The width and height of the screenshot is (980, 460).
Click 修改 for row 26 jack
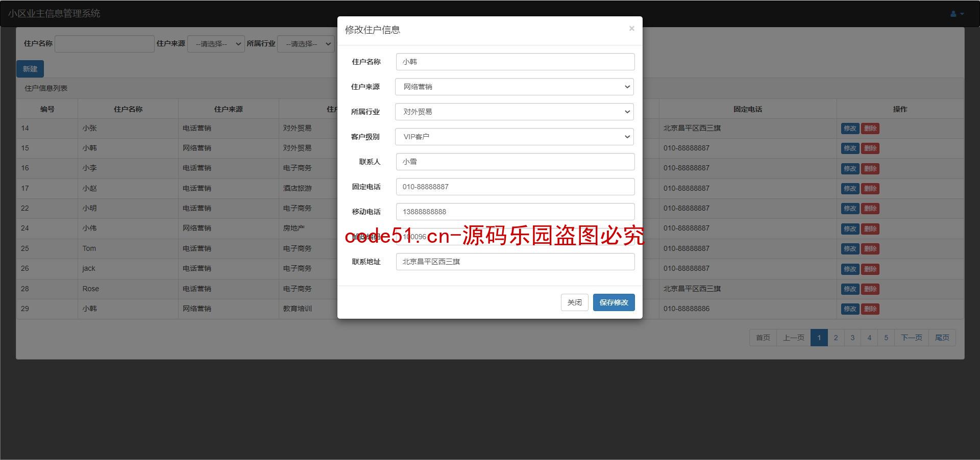tap(850, 269)
